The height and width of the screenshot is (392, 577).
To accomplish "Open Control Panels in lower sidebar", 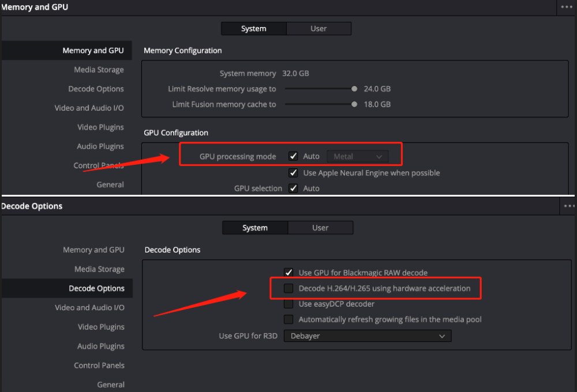I will [99, 365].
